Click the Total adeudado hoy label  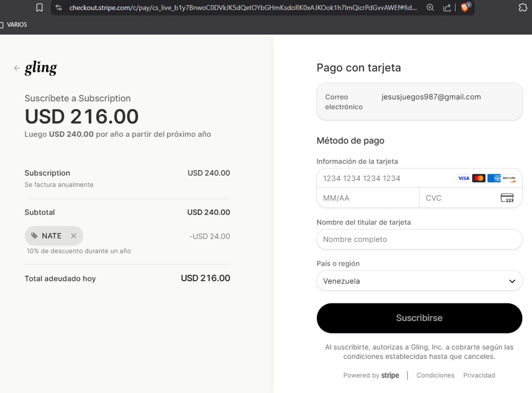tap(60, 279)
